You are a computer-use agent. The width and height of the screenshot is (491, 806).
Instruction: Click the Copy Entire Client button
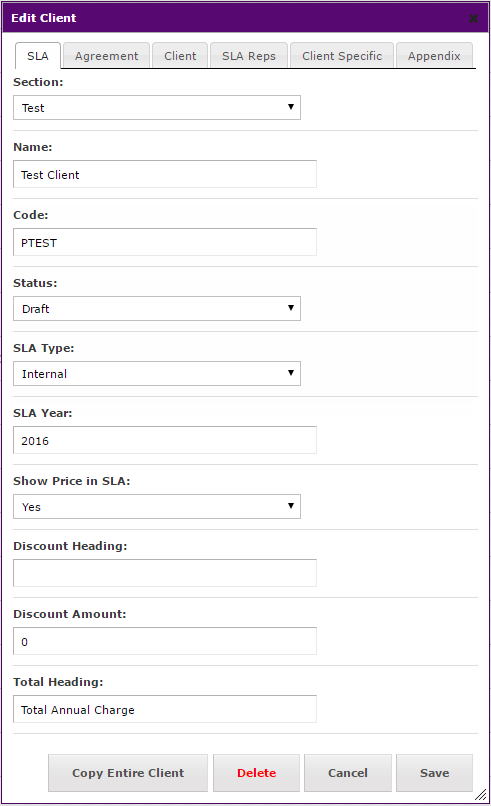[128, 773]
